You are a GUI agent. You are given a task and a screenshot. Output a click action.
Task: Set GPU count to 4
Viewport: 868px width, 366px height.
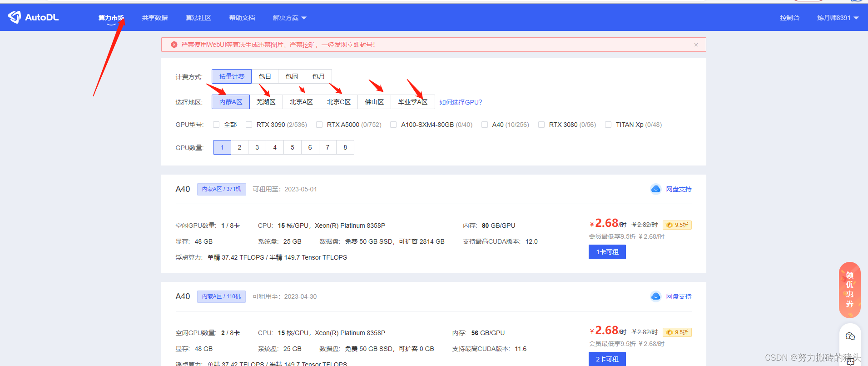[275, 147]
